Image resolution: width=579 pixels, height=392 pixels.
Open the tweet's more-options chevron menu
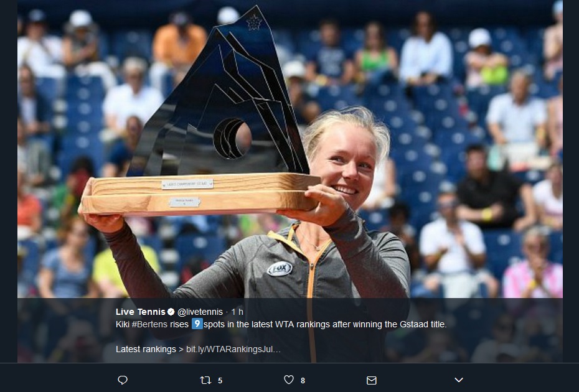pos(459,380)
